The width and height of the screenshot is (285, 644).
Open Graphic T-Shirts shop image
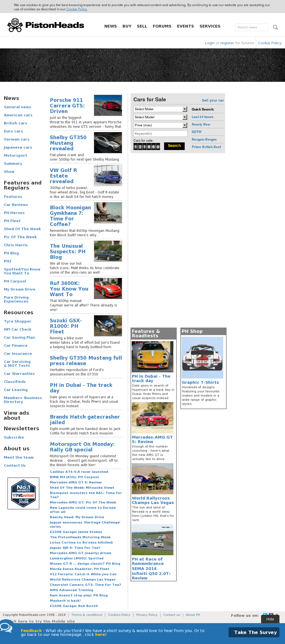[x=202, y=358]
